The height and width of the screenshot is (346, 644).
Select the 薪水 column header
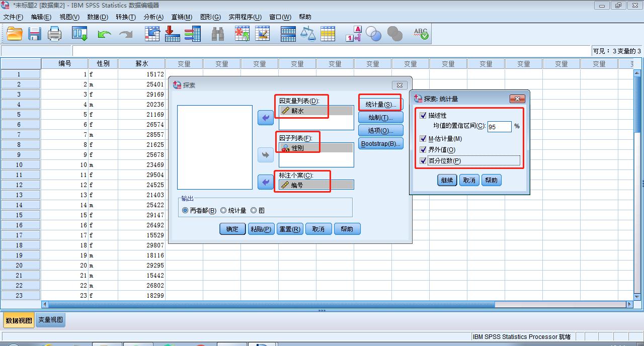[x=142, y=64]
